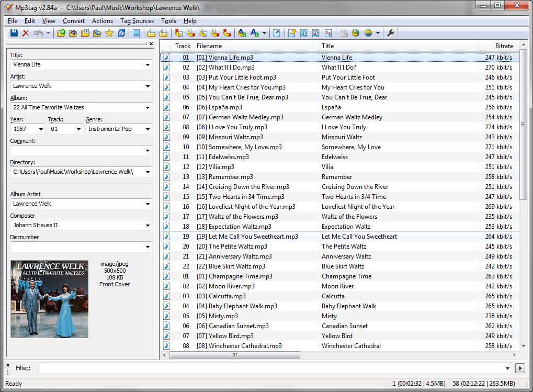The image size is (533, 392).
Task: Click the globe Tag Sources icon
Action: pyautogui.click(x=368, y=33)
